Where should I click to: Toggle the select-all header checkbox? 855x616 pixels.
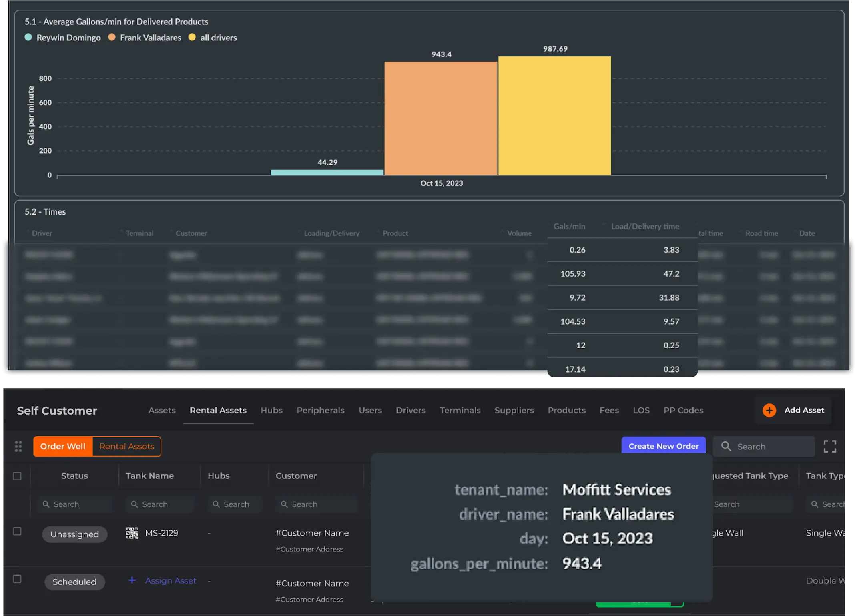[17, 476]
